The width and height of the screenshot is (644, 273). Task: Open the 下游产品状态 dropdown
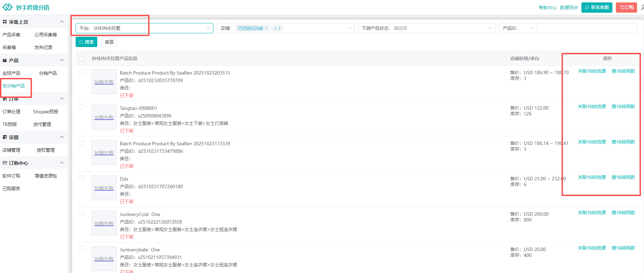pos(427,28)
